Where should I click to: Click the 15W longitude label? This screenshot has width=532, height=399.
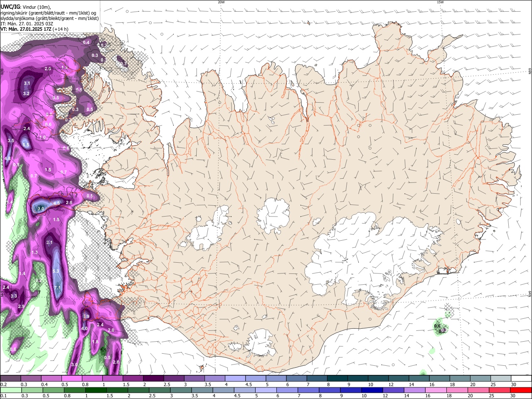pyautogui.click(x=440, y=2)
